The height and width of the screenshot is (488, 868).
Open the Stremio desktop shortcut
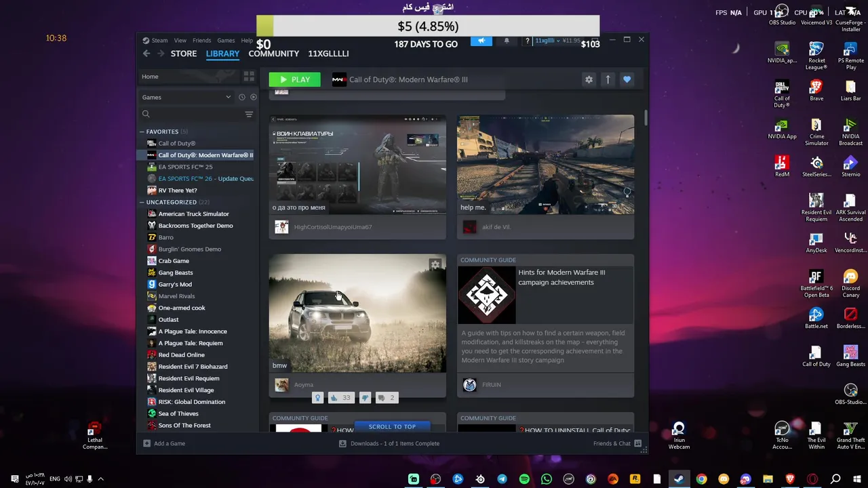tap(850, 167)
